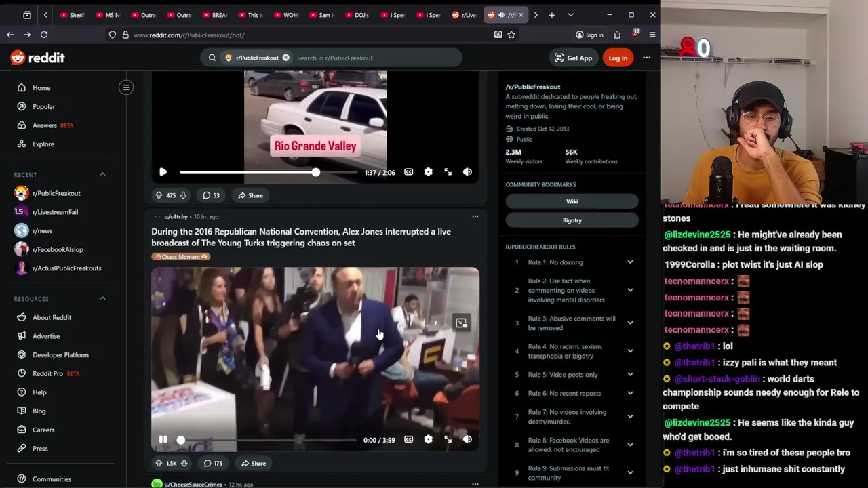The width and height of the screenshot is (868, 488).
Task: Click the Get App button
Action: (573, 58)
